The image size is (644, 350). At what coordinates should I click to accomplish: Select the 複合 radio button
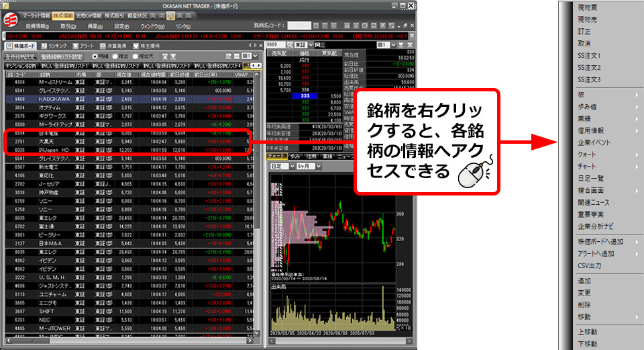click(x=115, y=56)
